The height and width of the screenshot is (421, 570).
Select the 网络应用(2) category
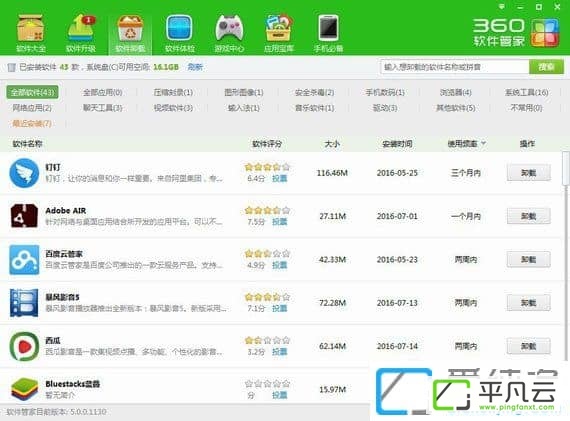click(32, 108)
